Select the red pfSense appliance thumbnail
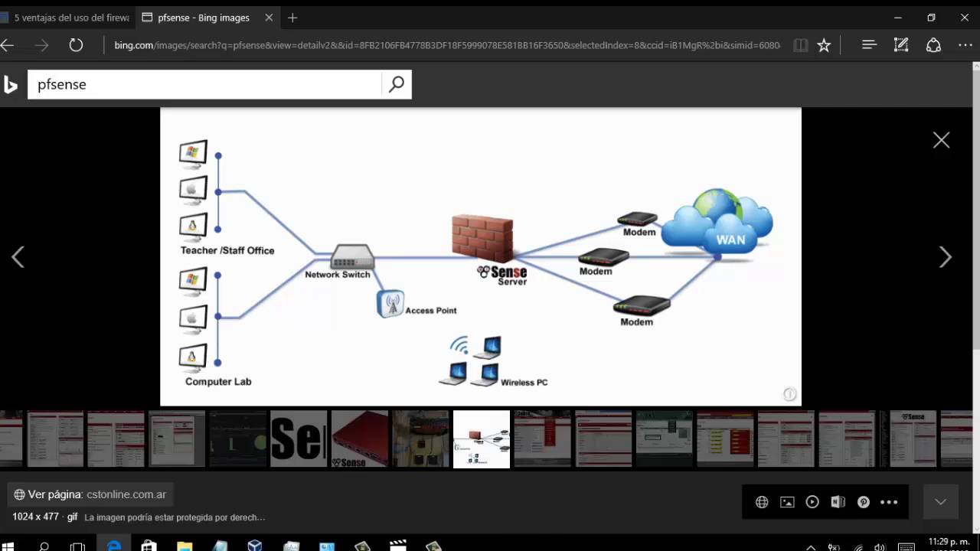Image resolution: width=980 pixels, height=551 pixels. click(x=359, y=439)
